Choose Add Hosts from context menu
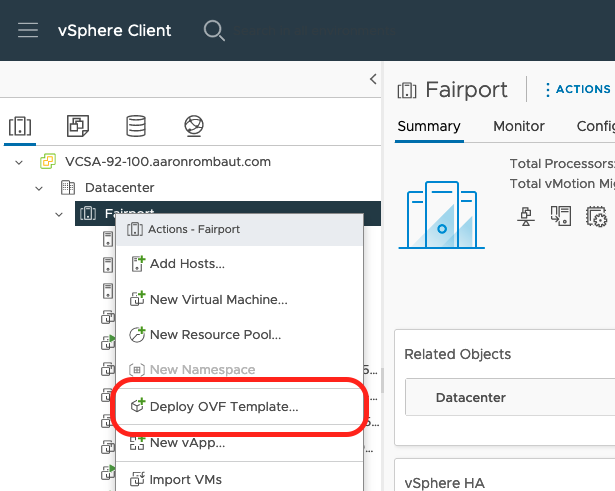Screen dimensions: 615x491 186,264
